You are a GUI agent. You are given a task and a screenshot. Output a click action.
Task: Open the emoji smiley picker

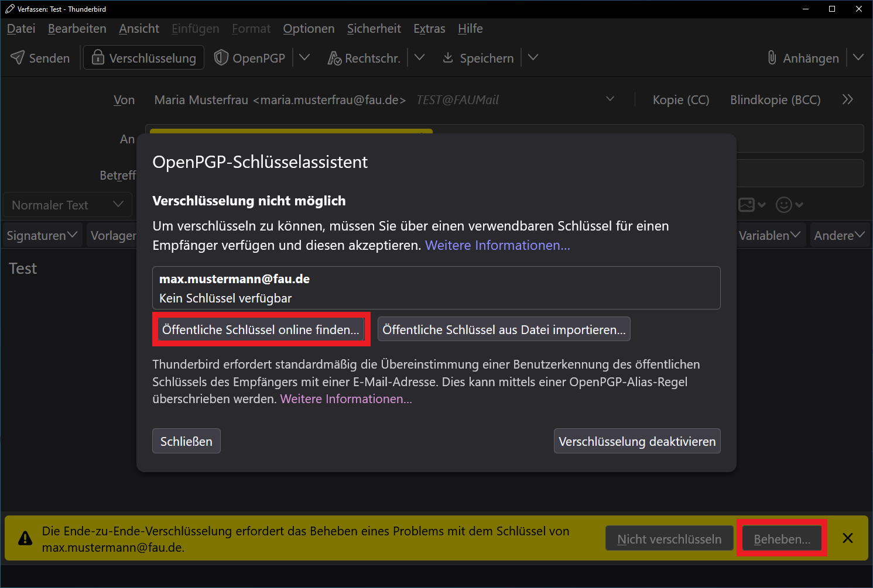(x=784, y=205)
